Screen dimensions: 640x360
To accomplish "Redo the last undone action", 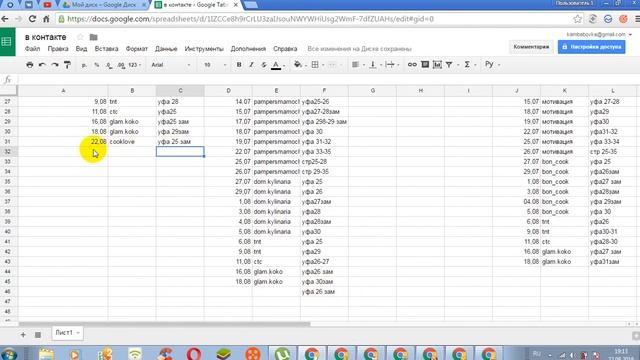I will coord(55,64).
